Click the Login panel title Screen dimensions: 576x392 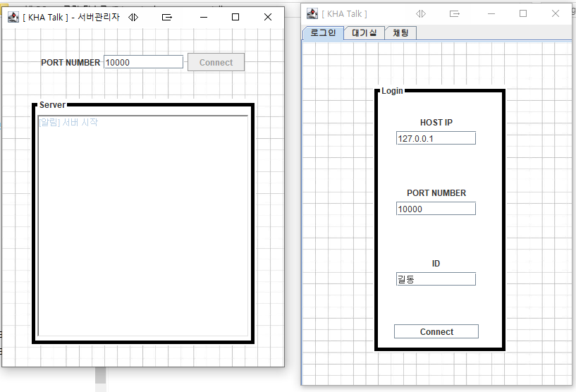pyautogui.click(x=392, y=91)
